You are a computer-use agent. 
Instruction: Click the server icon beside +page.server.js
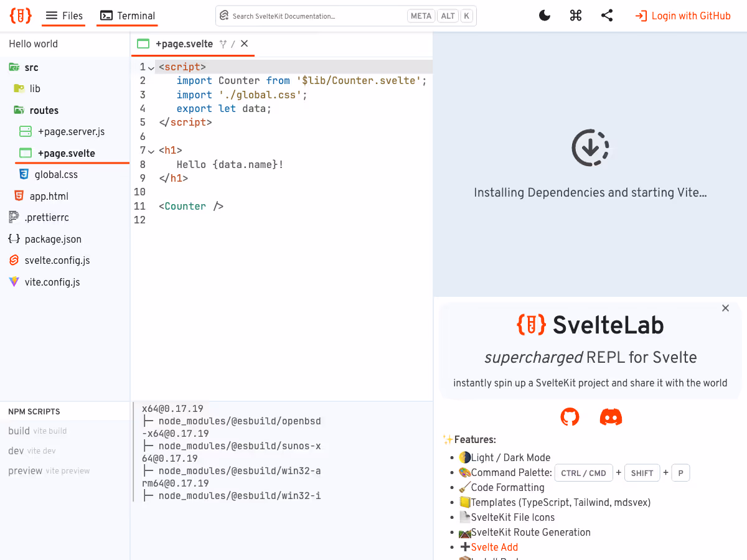pyautogui.click(x=26, y=132)
